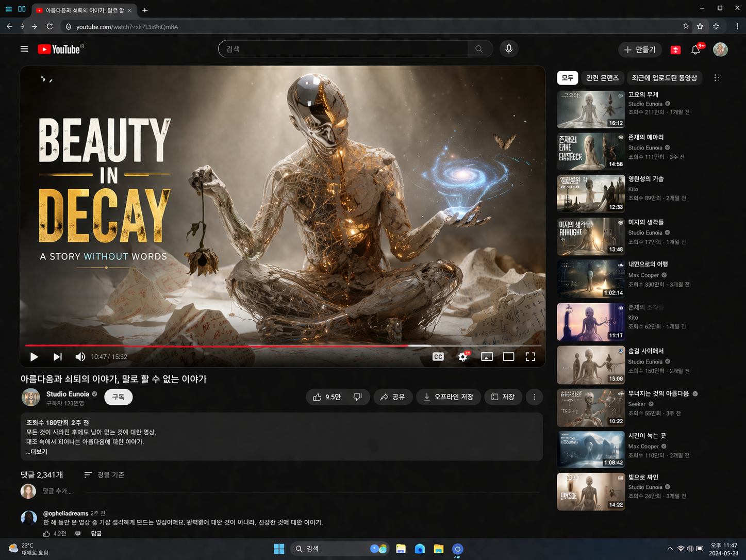This screenshot has width=746, height=560.
Task: Switch to miniplayer mode
Action: pyautogui.click(x=487, y=357)
